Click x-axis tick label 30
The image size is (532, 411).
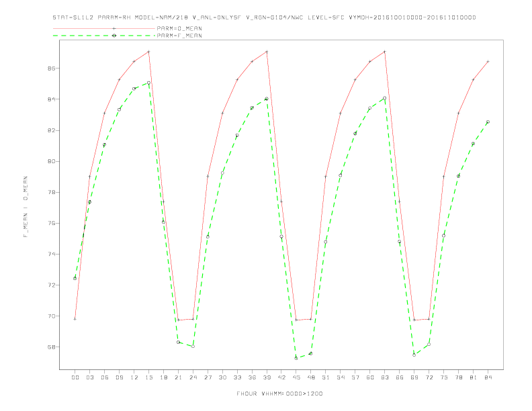[222, 377]
